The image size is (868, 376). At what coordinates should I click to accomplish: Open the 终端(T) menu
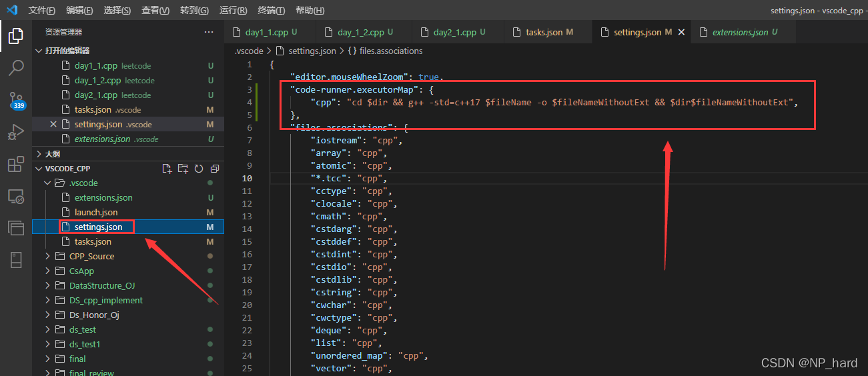pyautogui.click(x=271, y=11)
